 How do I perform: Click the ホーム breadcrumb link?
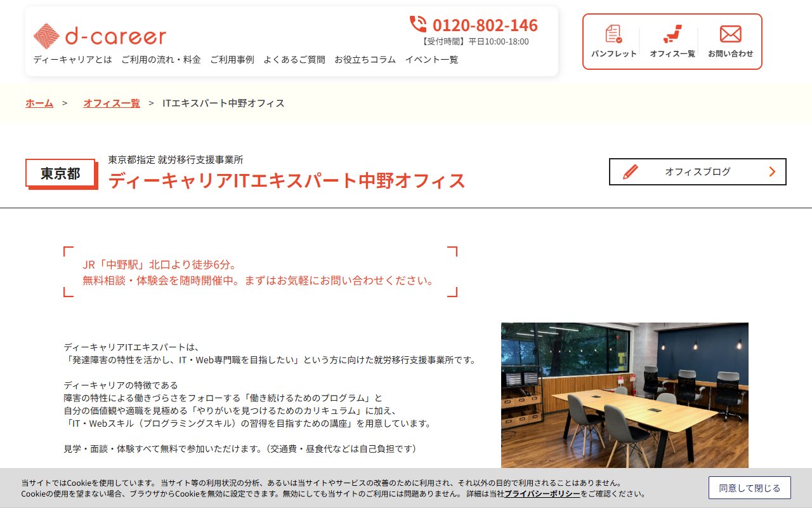pyautogui.click(x=39, y=103)
